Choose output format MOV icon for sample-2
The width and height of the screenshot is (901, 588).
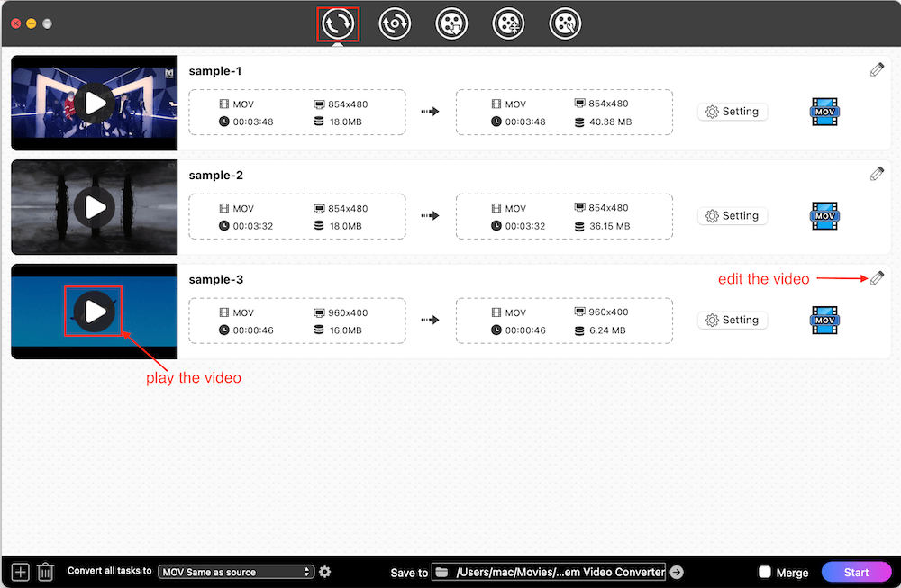click(824, 216)
